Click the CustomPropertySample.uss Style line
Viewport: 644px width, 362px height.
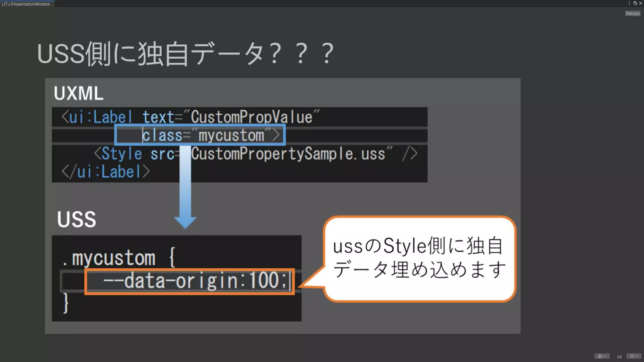pyautogui.click(x=255, y=154)
